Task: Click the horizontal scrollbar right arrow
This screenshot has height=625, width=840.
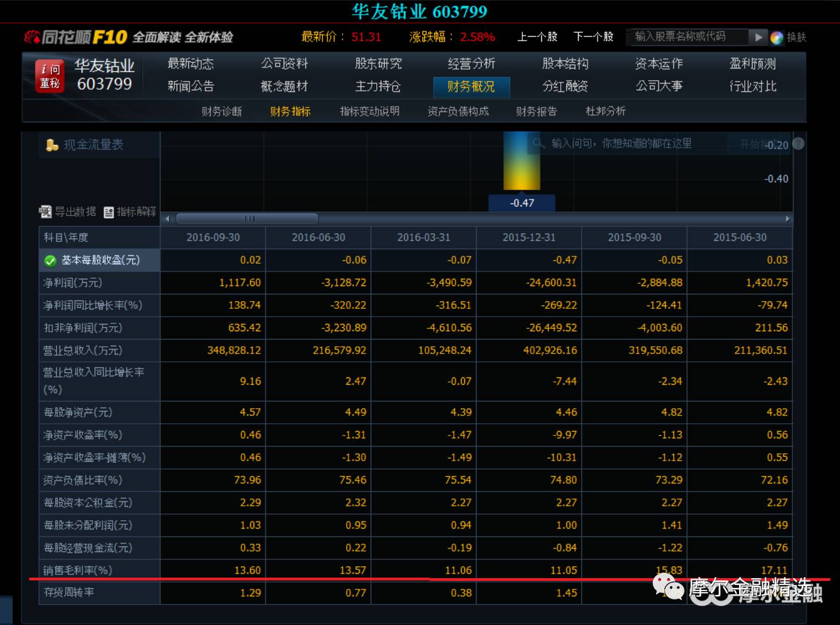Action: [787, 219]
